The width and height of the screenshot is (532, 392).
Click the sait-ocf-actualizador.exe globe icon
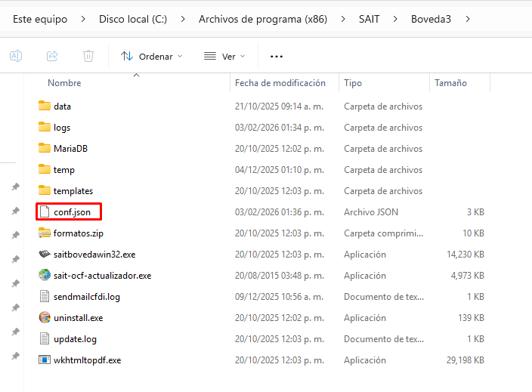(45, 276)
